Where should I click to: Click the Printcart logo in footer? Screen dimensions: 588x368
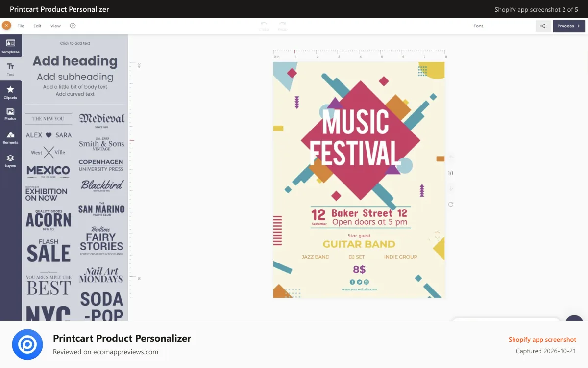pos(27,345)
